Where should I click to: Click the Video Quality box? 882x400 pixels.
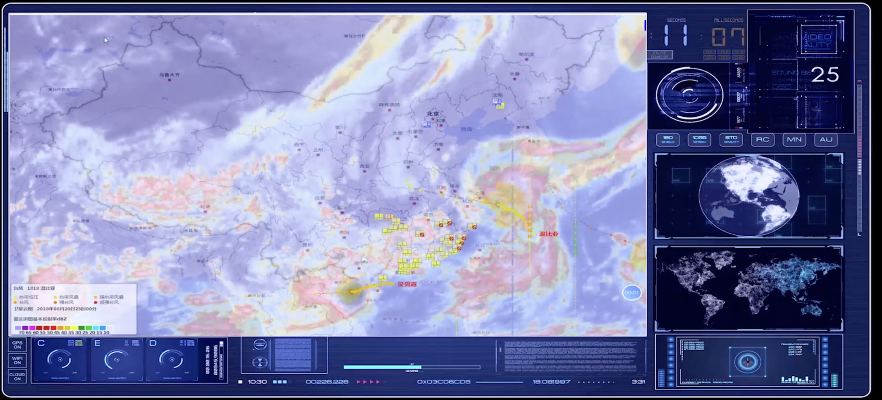click(x=818, y=39)
